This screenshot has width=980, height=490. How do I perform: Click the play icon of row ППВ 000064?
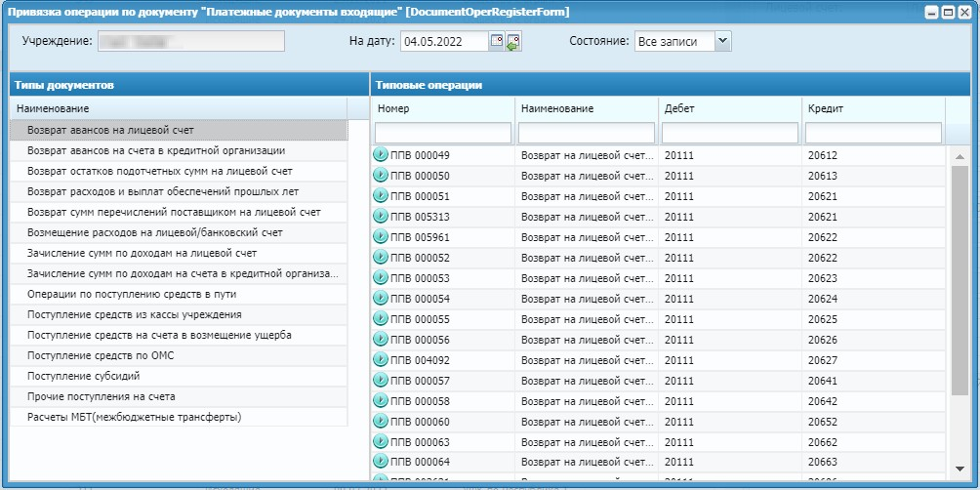[x=381, y=462]
